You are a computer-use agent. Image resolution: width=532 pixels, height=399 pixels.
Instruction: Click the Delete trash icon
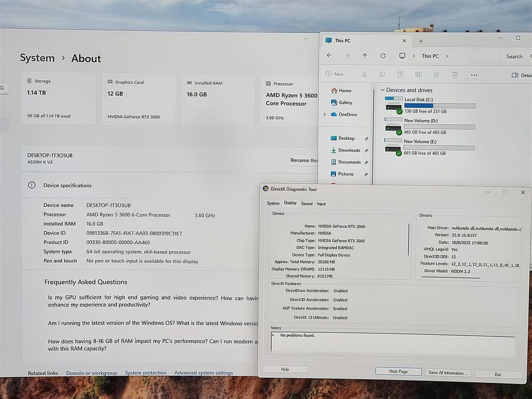coord(455,74)
